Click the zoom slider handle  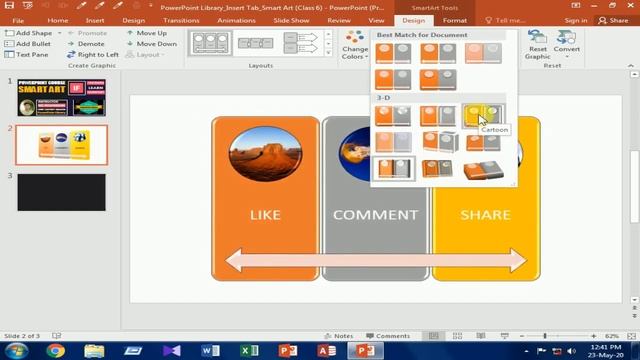click(x=545, y=336)
